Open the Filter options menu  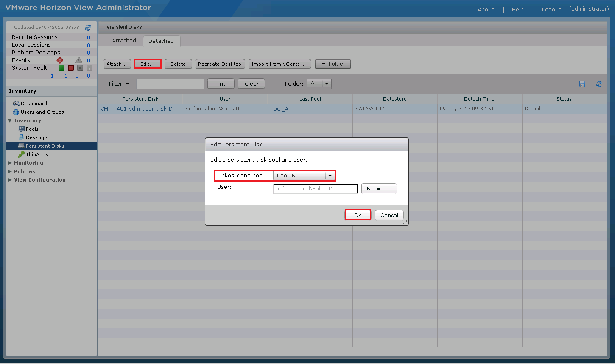coord(119,84)
